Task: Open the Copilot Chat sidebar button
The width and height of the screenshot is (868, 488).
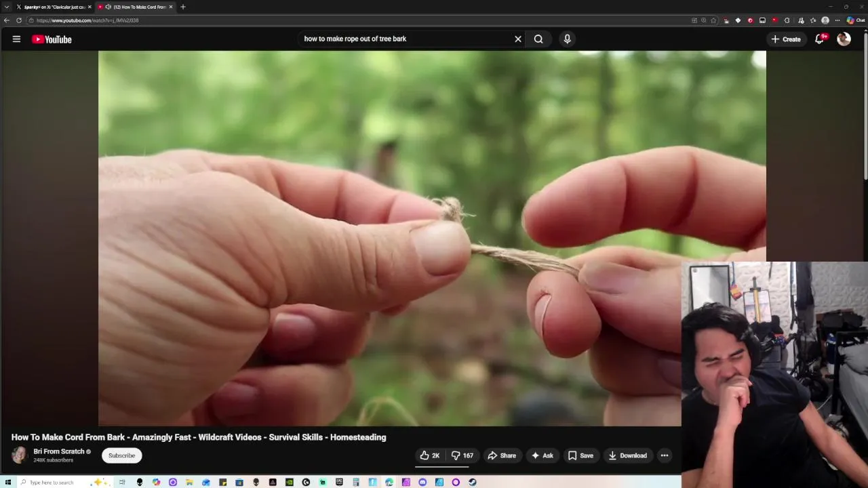Action: click(855, 20)
